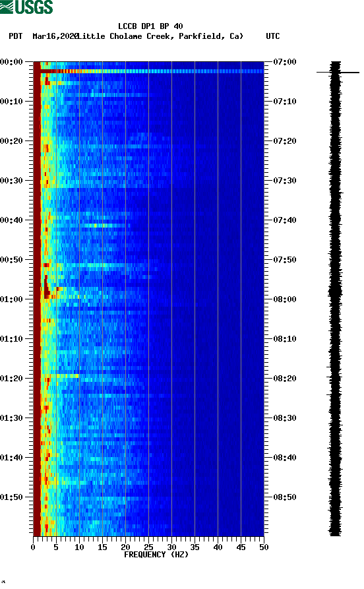Screen dimensions: 364x589
Task: Click the '5' frequency axis label
Action: (56, 547)
